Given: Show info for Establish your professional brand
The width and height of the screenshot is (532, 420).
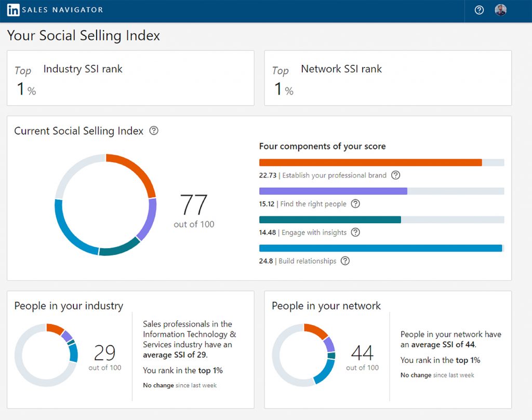Looking at the screenshot, I should coord(395,175).
